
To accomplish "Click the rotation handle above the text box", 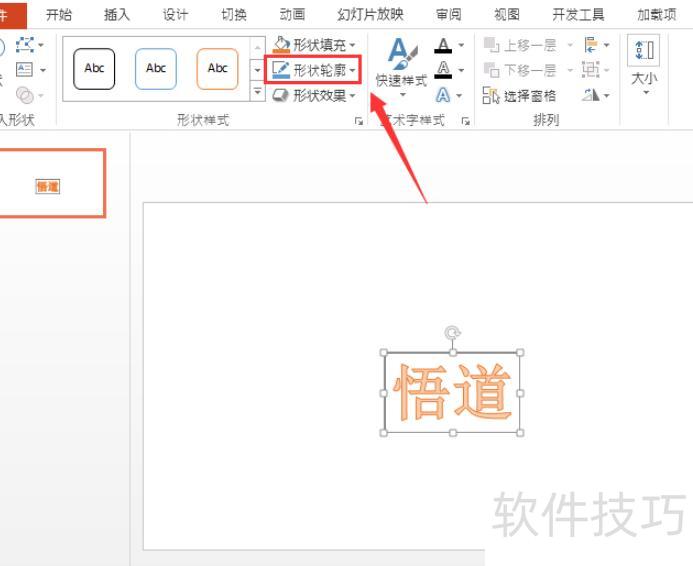I will click(453, 332).
